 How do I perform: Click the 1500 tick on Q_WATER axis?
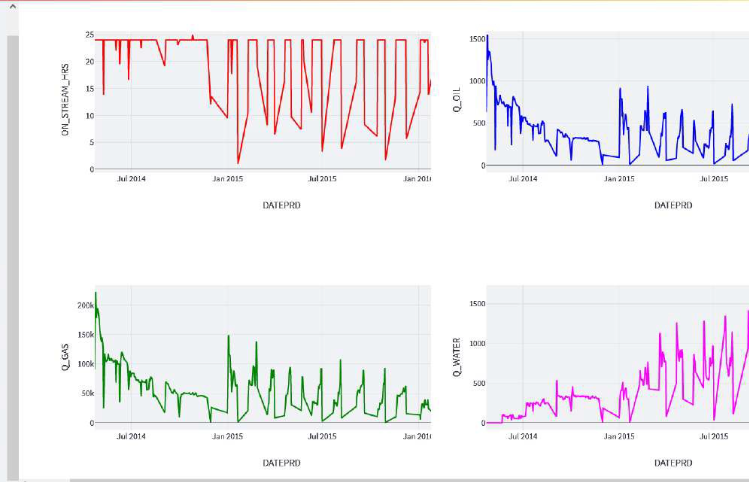coord(477,303)
